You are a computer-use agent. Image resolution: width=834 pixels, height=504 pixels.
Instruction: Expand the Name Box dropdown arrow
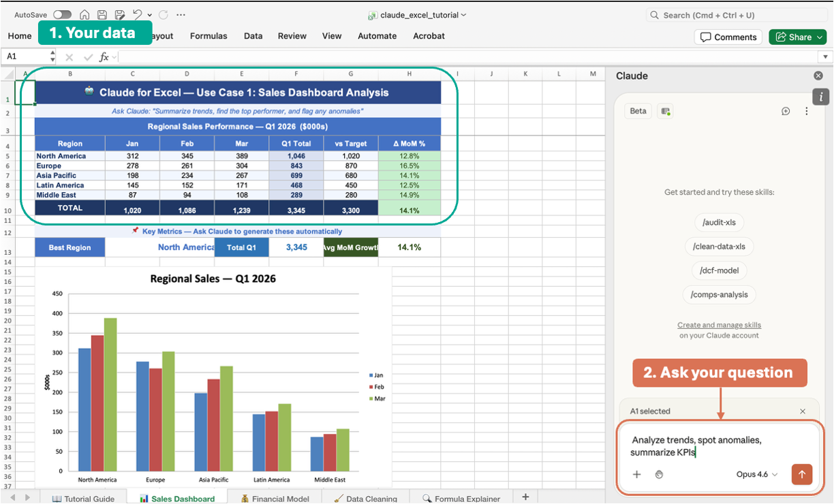pyautogui.click(x=52, y=57)
